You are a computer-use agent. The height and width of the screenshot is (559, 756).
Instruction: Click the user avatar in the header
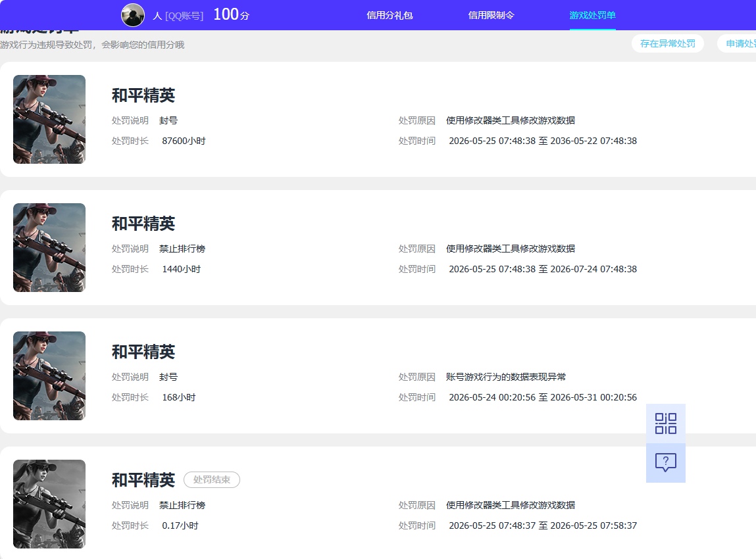click(x=133, y=15)
